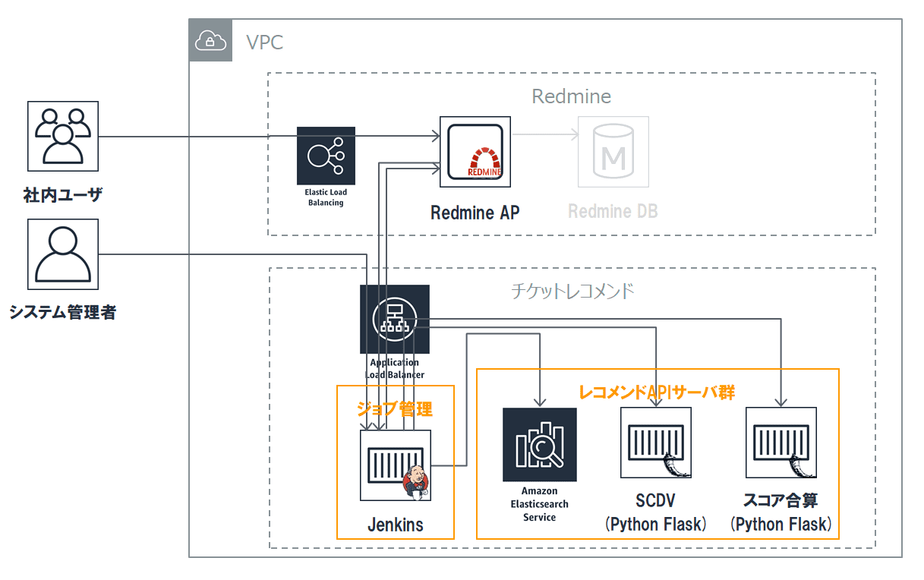
Task: Click the SCDV (Python Flask) caption
Action: (x=656, y=512)
